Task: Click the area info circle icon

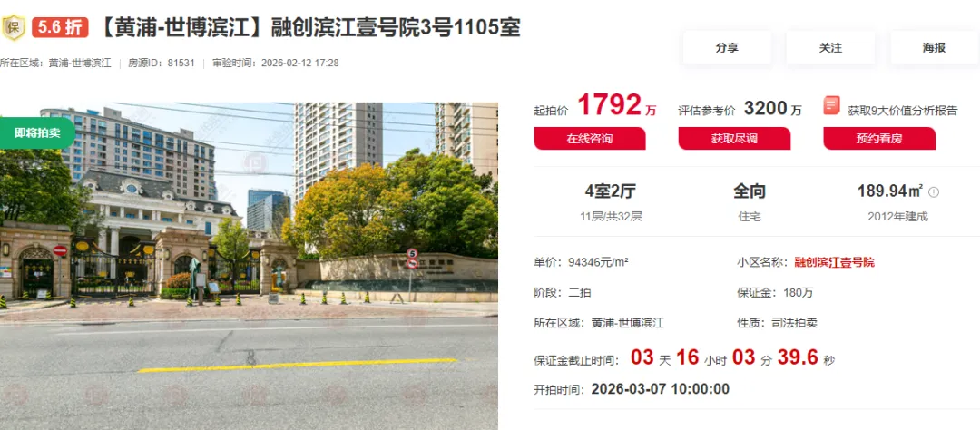Action: 934,192
